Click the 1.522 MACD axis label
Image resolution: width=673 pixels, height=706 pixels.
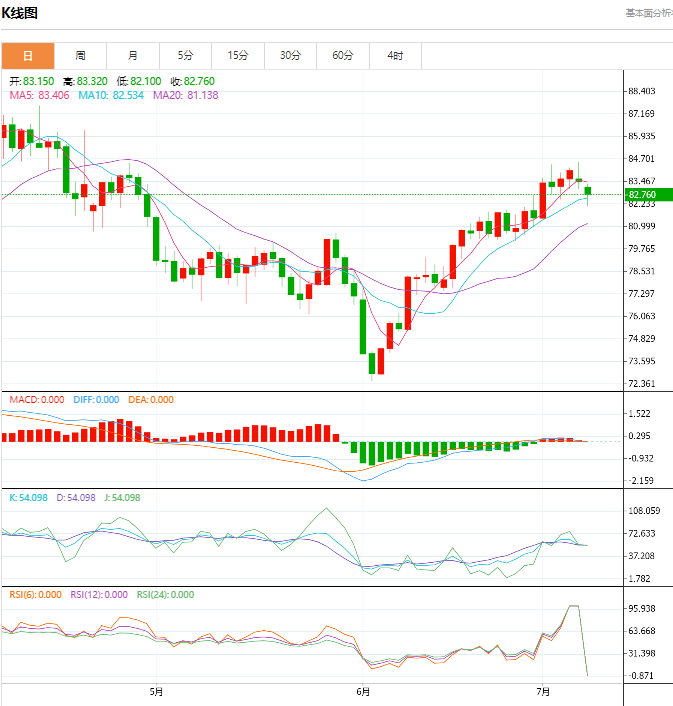tap(639, 414)
